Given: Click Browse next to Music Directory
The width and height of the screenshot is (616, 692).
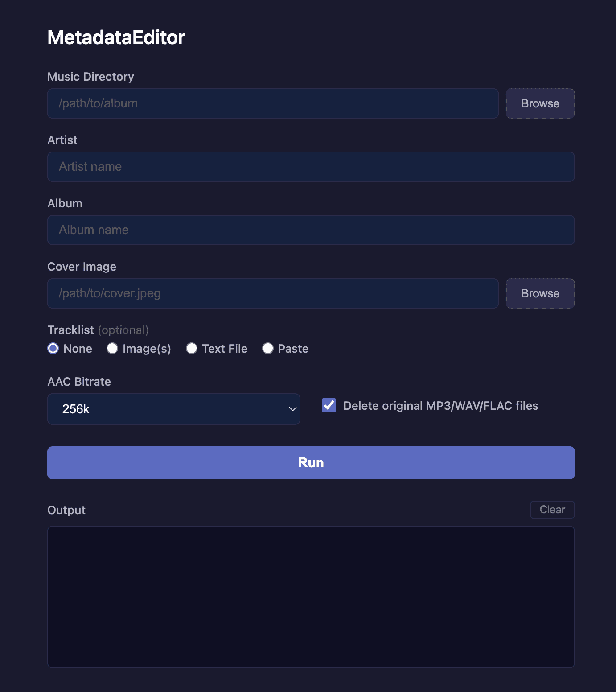Looking at the screenshot, I should pyautogui.click(x=540, y=103).
